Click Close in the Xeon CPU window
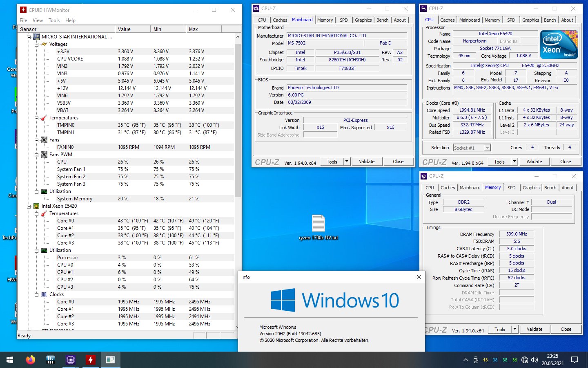Viewport: 588px width, 368px height. (566, 162)
